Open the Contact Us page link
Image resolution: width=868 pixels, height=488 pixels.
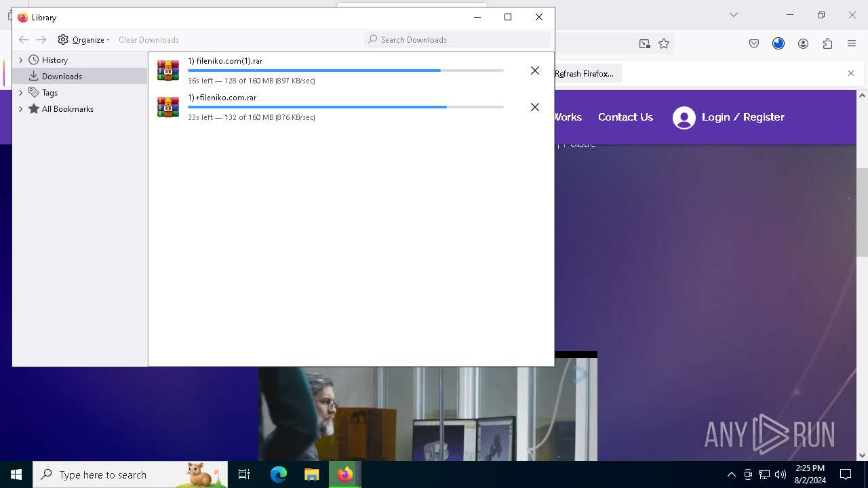[x=625, y=117]
